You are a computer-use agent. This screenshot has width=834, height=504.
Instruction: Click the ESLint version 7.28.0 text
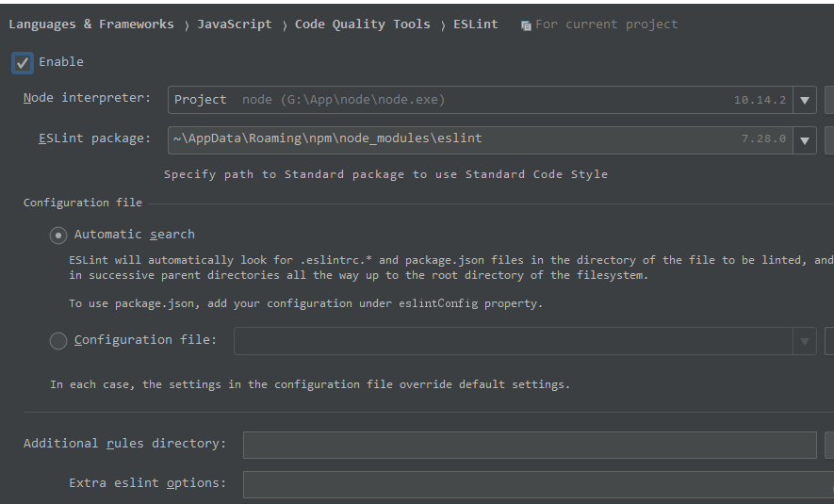pyautogui.click(x=763, y=138)
